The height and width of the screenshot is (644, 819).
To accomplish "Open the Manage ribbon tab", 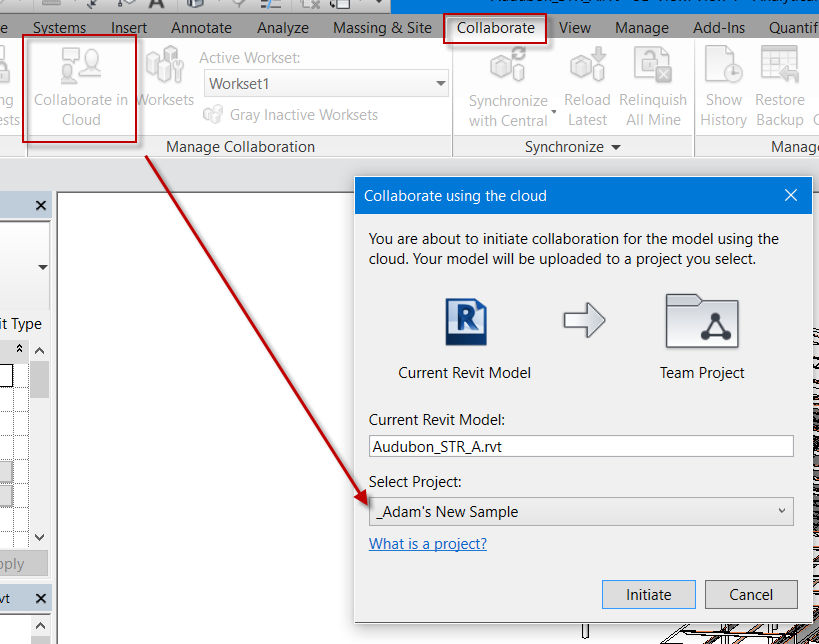I will coord(641,28).
